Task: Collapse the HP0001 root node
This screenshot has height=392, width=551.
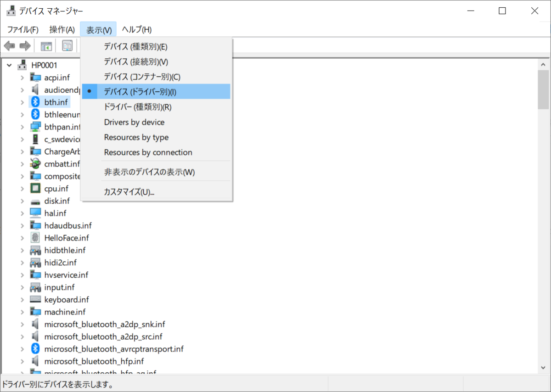Action: [10, 65]
